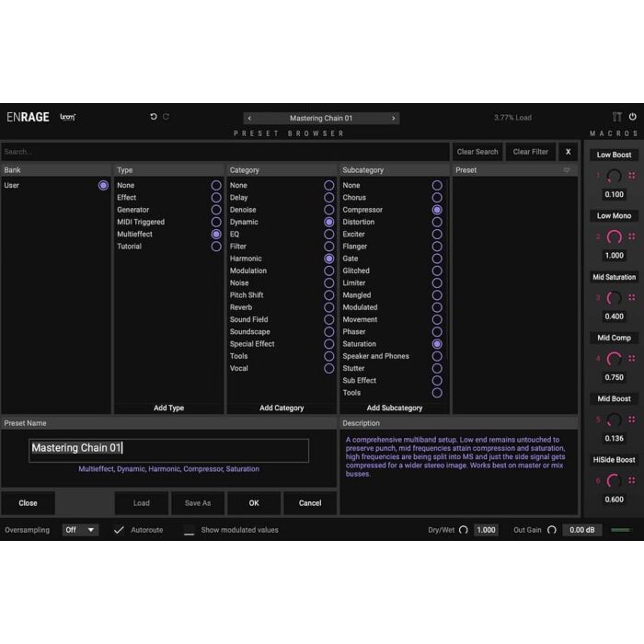Select the Tutorial type radio button
This screenshot has width=644, height=644.
coord(216,247)
